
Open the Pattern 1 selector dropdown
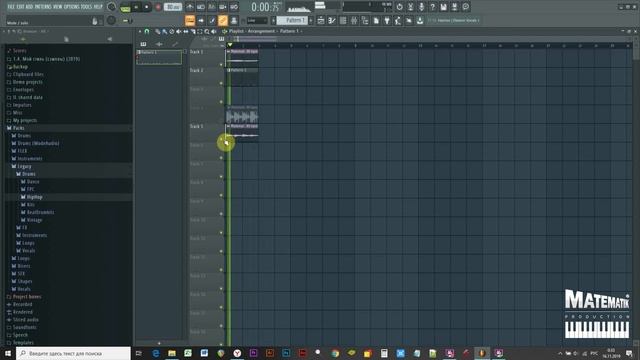pos(293,20)
